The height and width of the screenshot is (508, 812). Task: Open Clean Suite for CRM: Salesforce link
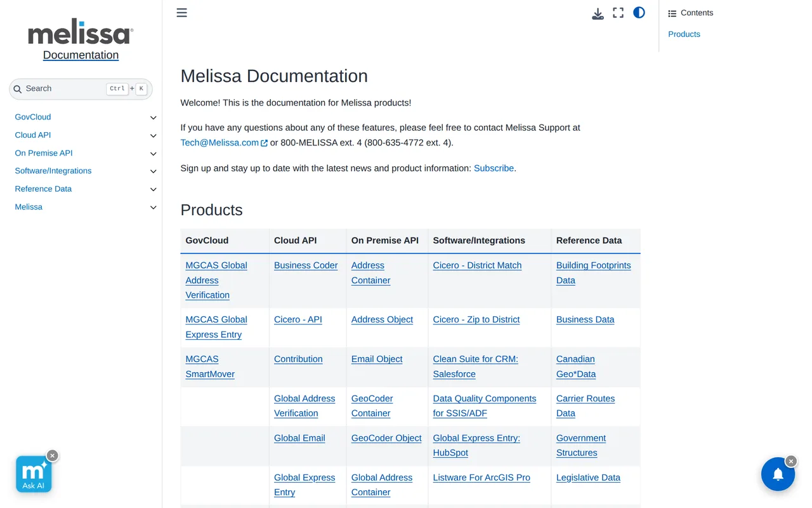(476, 366)
